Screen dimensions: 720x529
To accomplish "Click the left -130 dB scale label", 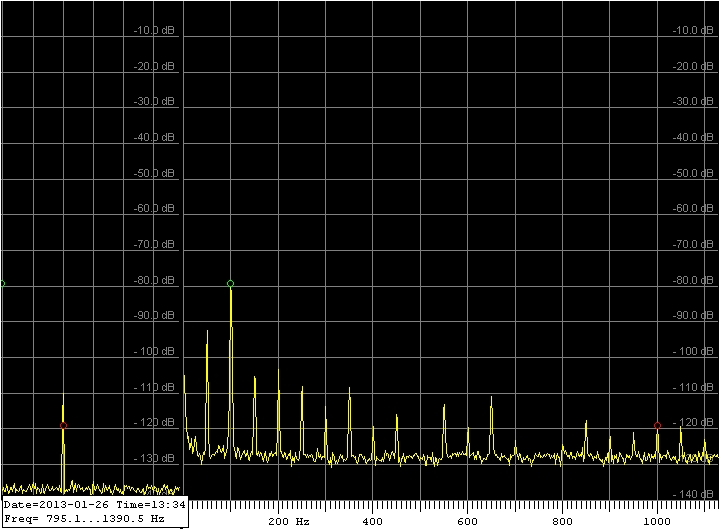I will (154, 458).
